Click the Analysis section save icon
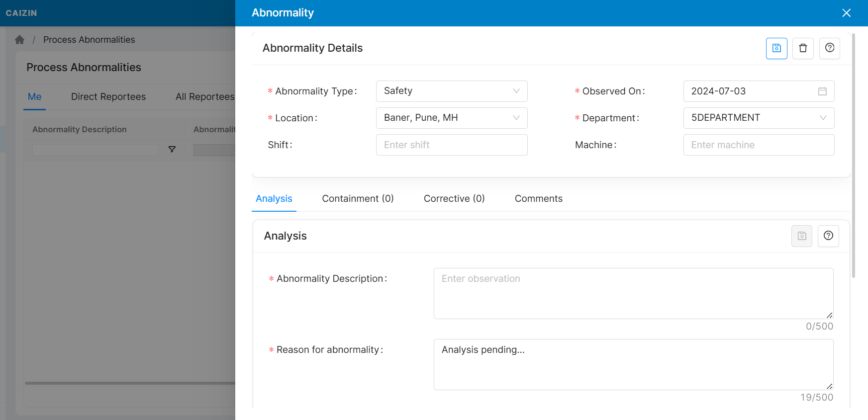This screenshot has height=420, width=868. click(x=802, y=236)
